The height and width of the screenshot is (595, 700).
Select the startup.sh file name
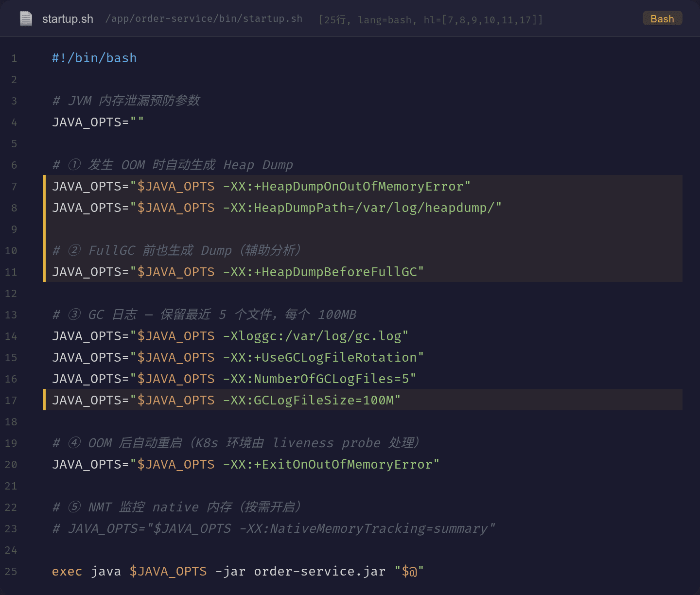point(68,19)
